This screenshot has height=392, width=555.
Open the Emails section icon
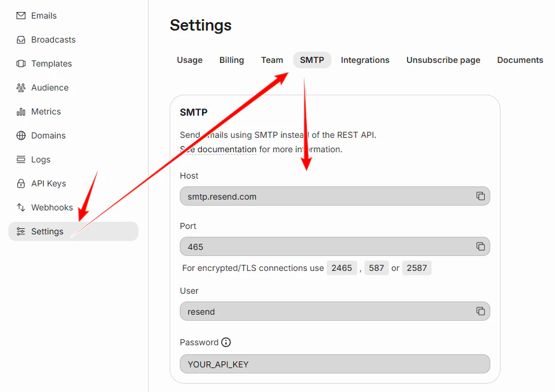tap(21, 16)
